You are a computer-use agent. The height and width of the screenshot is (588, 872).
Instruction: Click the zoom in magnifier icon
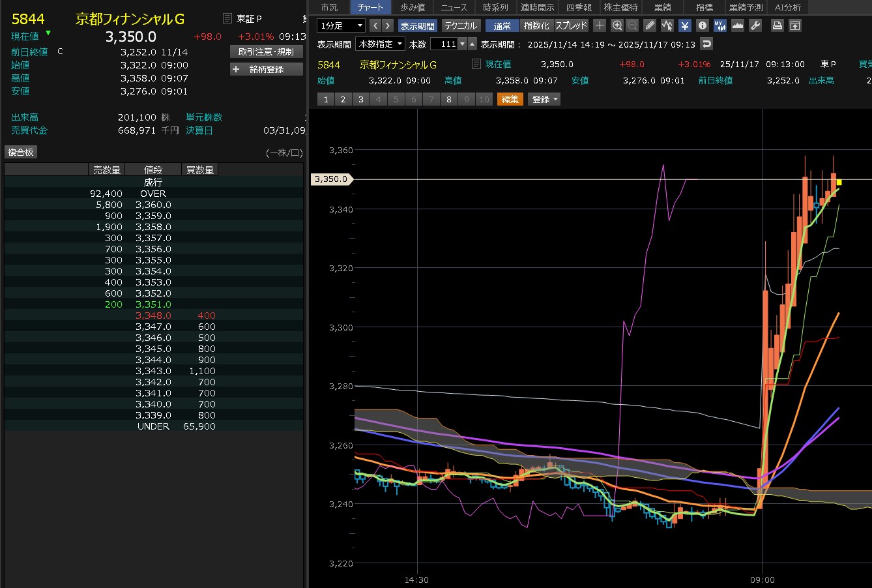(x=617, y=25)
